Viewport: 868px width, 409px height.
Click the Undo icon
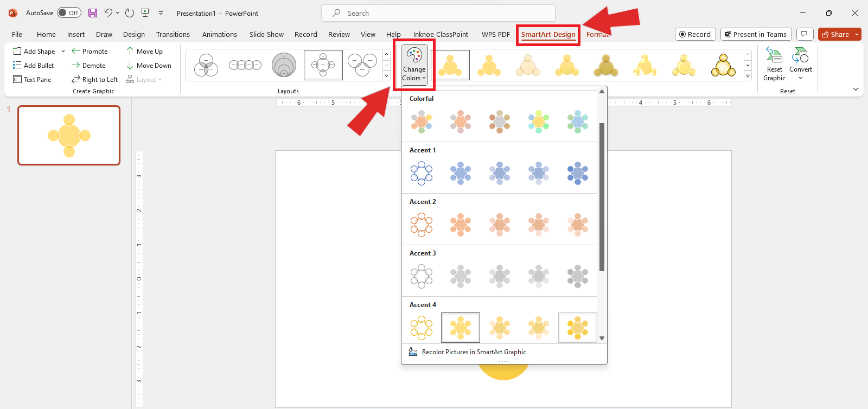pos(108,13)
